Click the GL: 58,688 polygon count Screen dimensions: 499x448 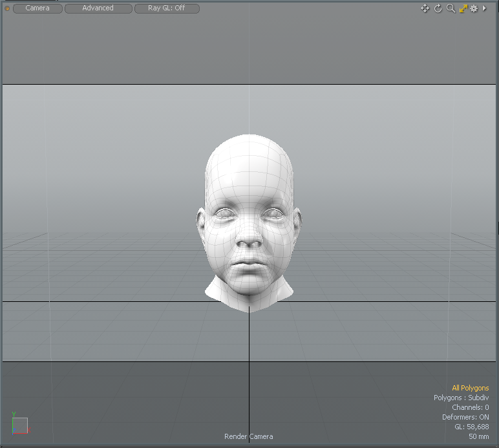(x=472, y=427)
